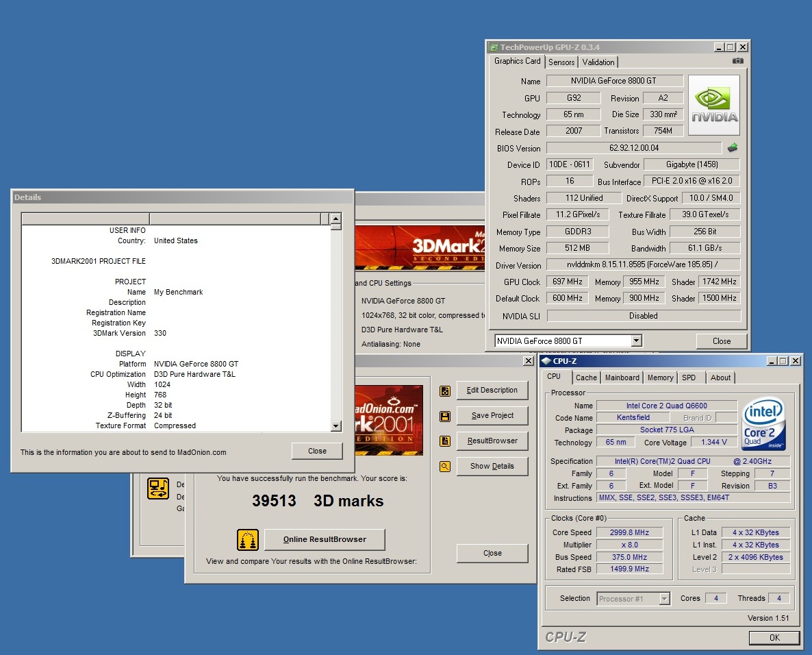Click Close in the Details dialog
The width and height of the screenshot is (812, 655).
(x=317, y=452)
